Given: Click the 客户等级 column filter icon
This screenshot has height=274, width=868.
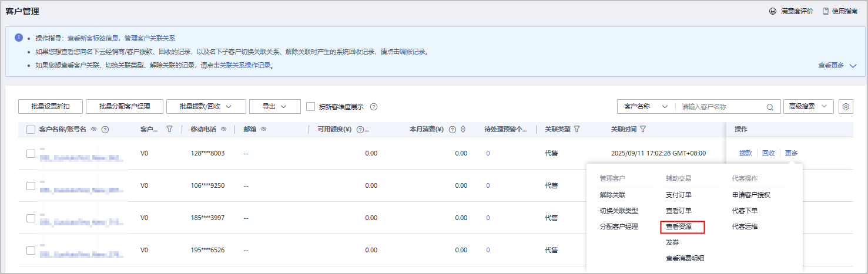Looking at the screenshot, I should [169, 129].
